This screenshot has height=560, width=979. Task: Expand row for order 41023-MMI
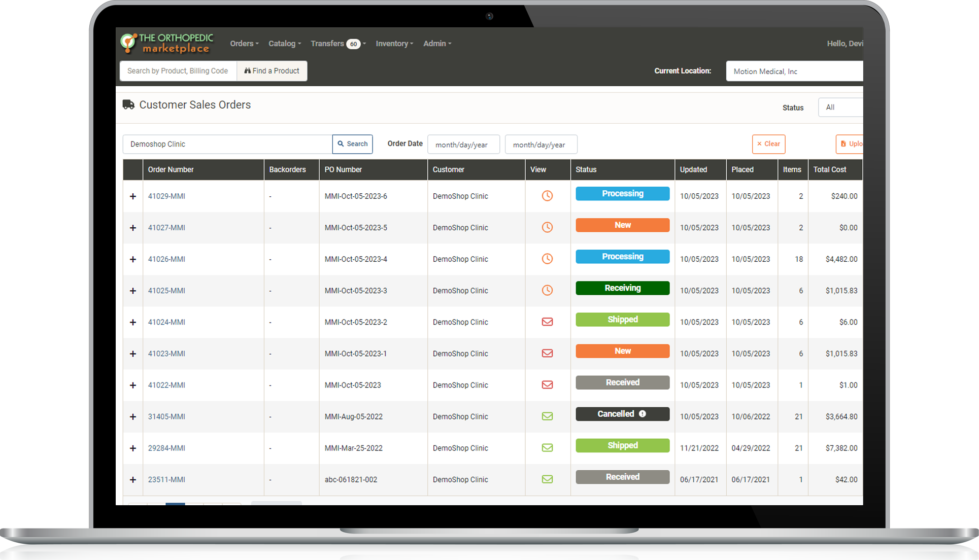click(x=133, y=354)
